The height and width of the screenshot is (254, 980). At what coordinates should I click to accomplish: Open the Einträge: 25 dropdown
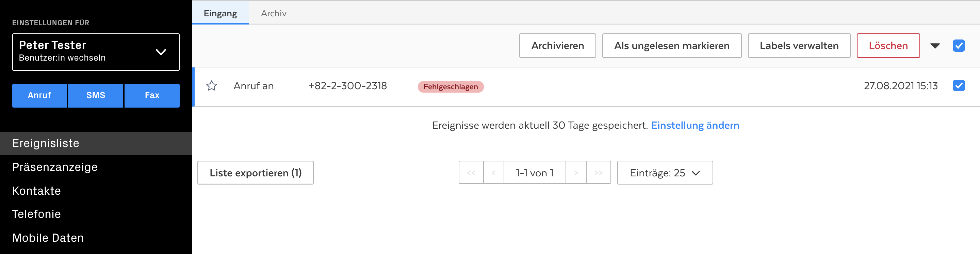pos(665,173)
